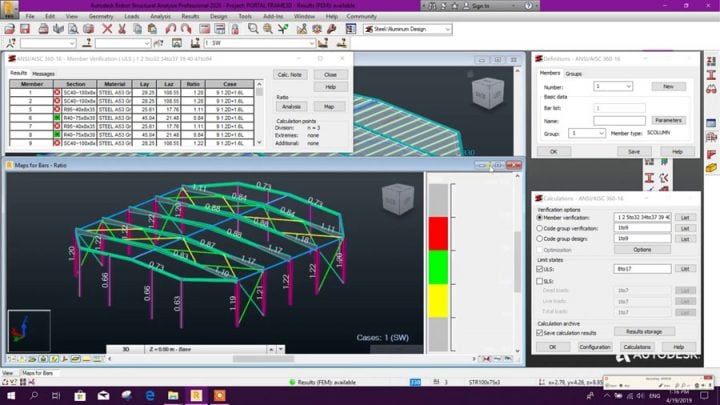
Task: Open the node selection dropdown in toolbar
Action: pos(72,43)
